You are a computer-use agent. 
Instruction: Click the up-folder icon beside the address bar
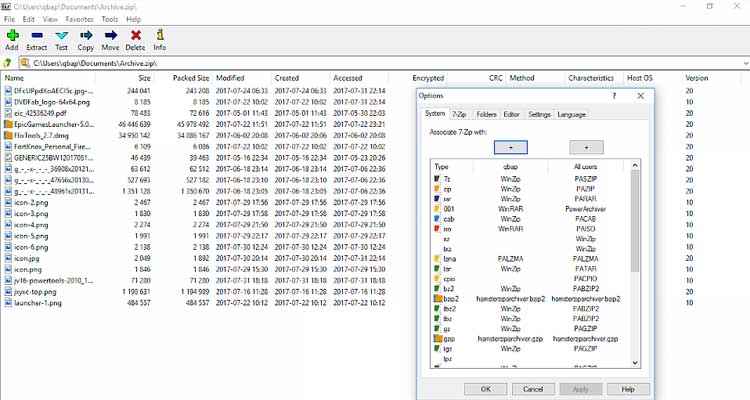coord(8,63)
